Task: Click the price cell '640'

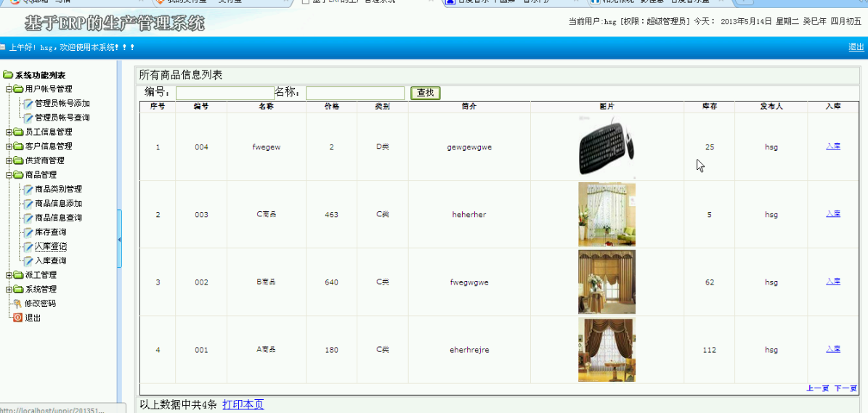Action: (x=332, y=282)
